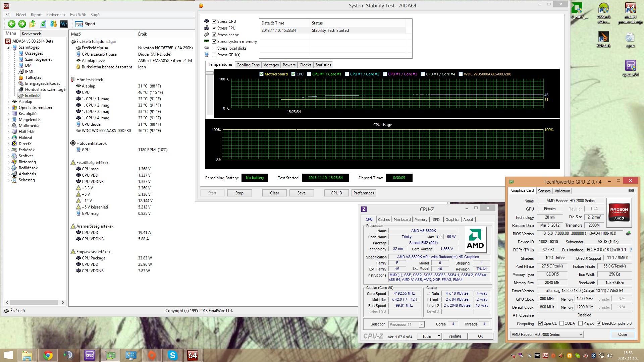Switch to AIDA64 via red 64 taskbar icon

pyautogui.click(x=193, y=355)
